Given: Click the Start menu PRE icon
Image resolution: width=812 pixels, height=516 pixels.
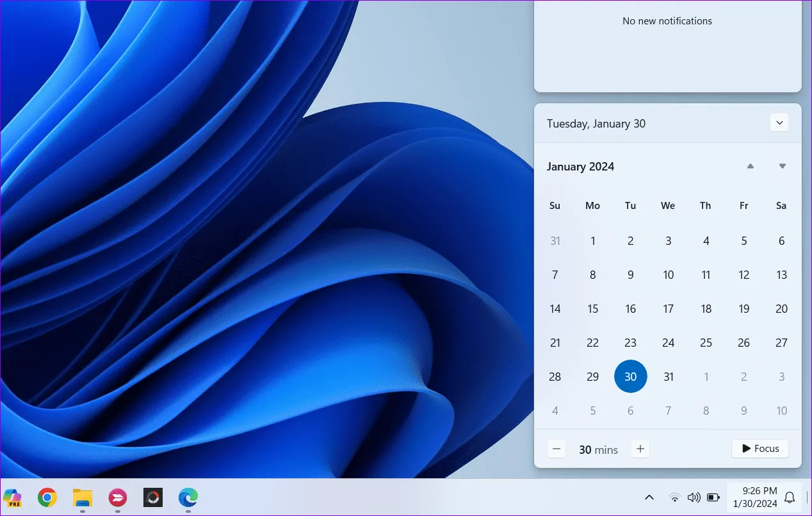Looking at the screenshot, I should [x=12, y=497].
